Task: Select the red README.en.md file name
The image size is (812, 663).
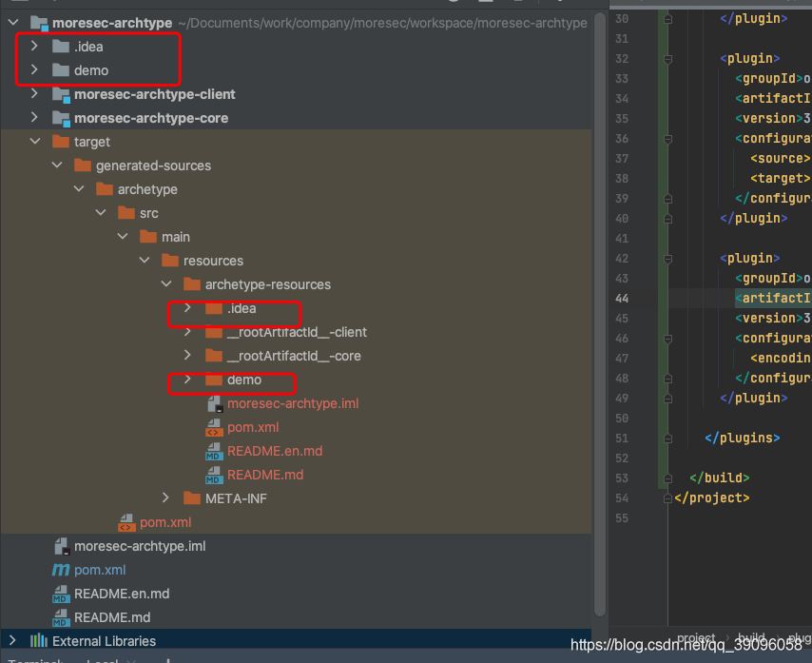Action: [275, 451]
